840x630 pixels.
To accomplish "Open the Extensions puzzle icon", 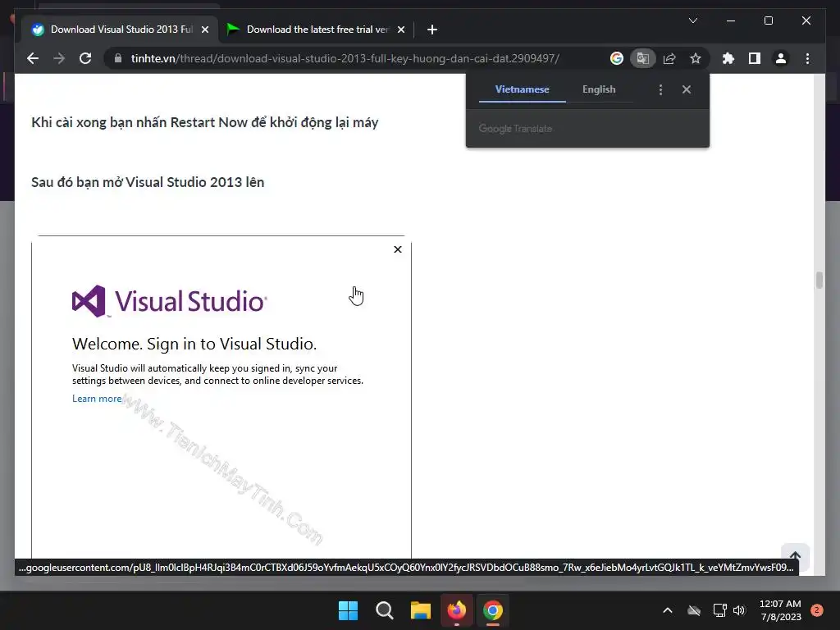I will pyautogui.click(x=728, y=58).
